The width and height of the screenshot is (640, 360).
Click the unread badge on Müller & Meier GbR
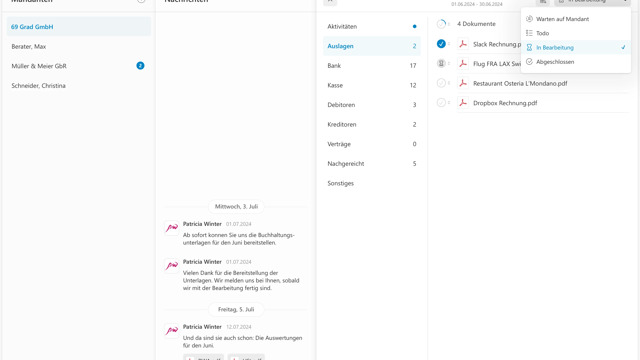pyautogui.click(x=140, y=66)
